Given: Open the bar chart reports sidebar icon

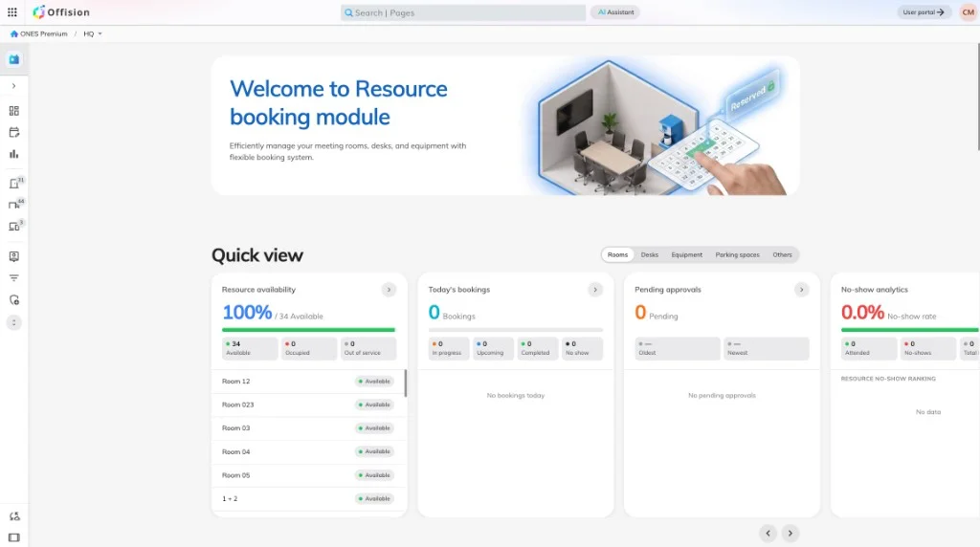Looking at the screenshot, I should 13,154.
